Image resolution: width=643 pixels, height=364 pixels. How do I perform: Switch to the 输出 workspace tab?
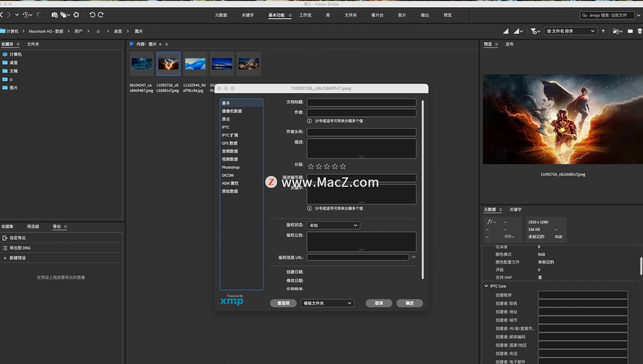point(425,15)
